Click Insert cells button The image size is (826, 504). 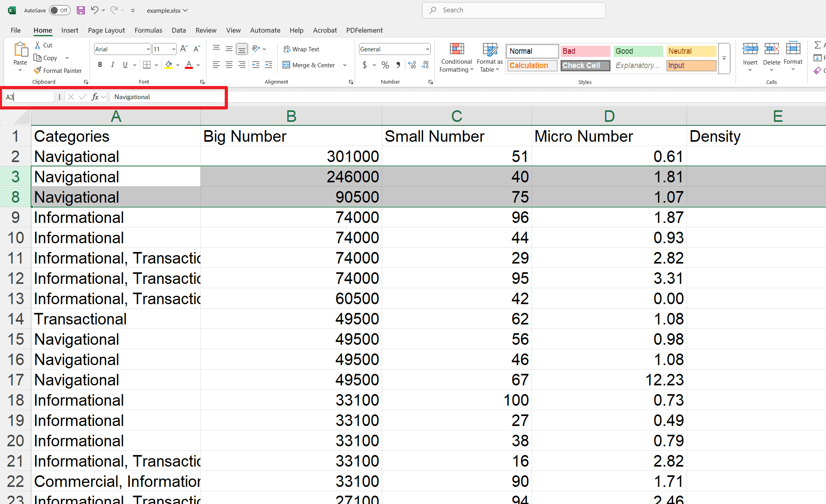[750, 56]
